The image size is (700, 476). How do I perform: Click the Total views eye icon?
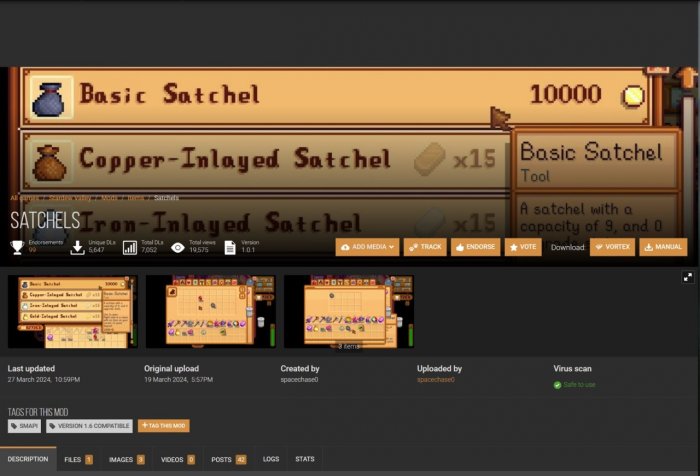(x=177, y=246)
